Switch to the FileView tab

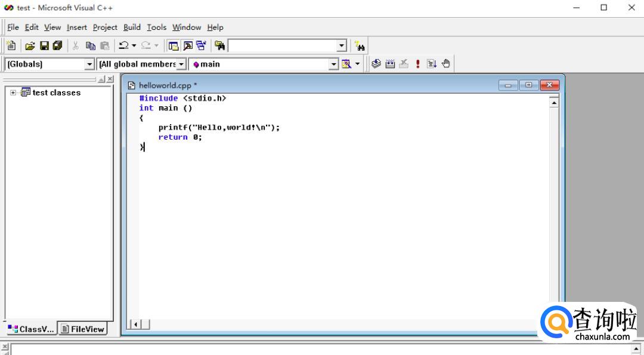point(82,329)
